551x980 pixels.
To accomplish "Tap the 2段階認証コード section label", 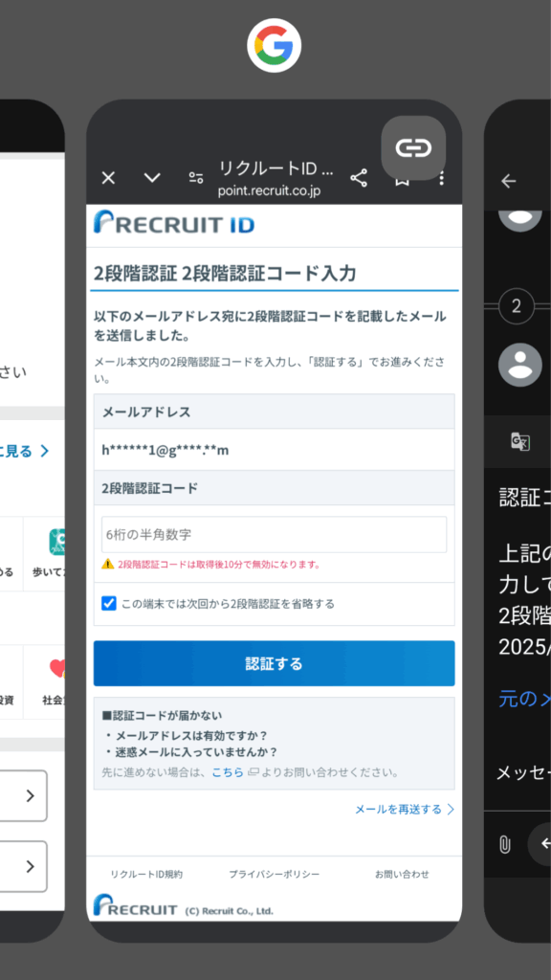I will pyautogui.click(x=150, y=488).
